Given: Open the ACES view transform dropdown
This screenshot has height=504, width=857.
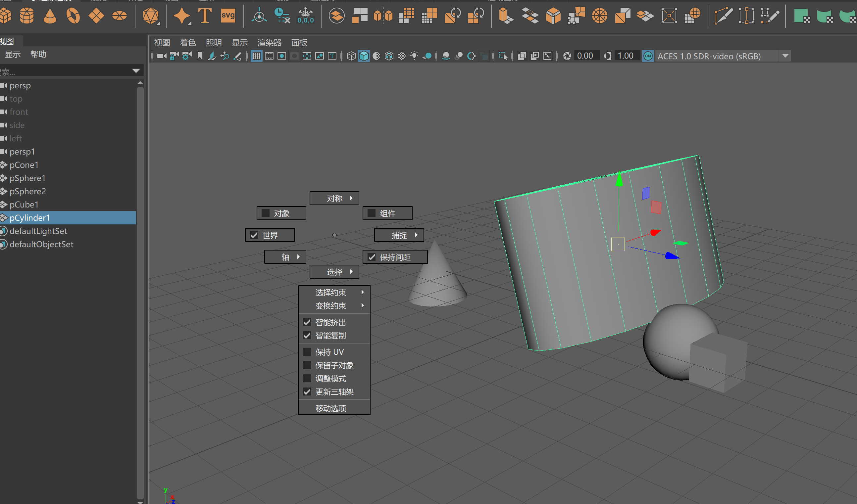Looking at the screenshot, I should [x=785, y=56].
